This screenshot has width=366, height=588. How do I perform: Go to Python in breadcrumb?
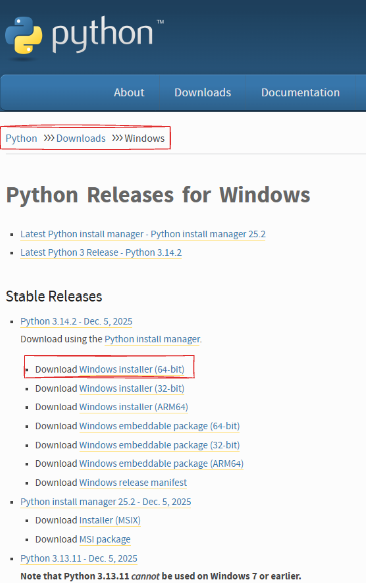point(21,138)
